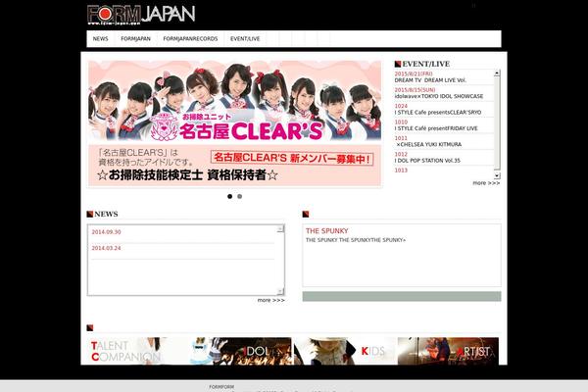Open the NEWS menu item
Screen dimensions: 588x392
[x=101, y=38]
